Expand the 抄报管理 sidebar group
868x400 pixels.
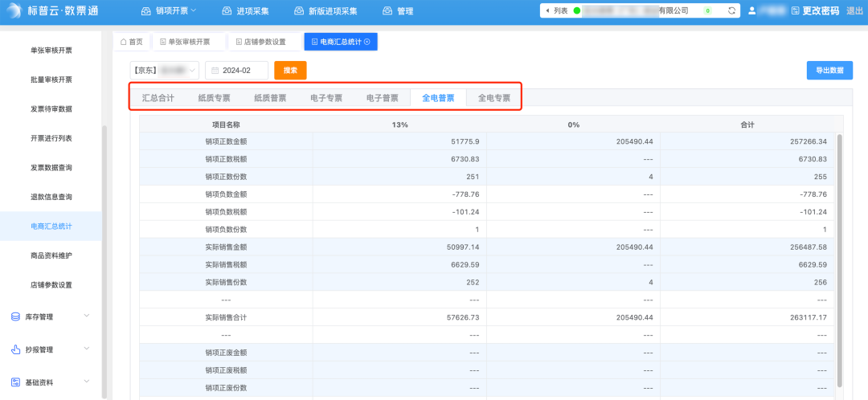51,349
